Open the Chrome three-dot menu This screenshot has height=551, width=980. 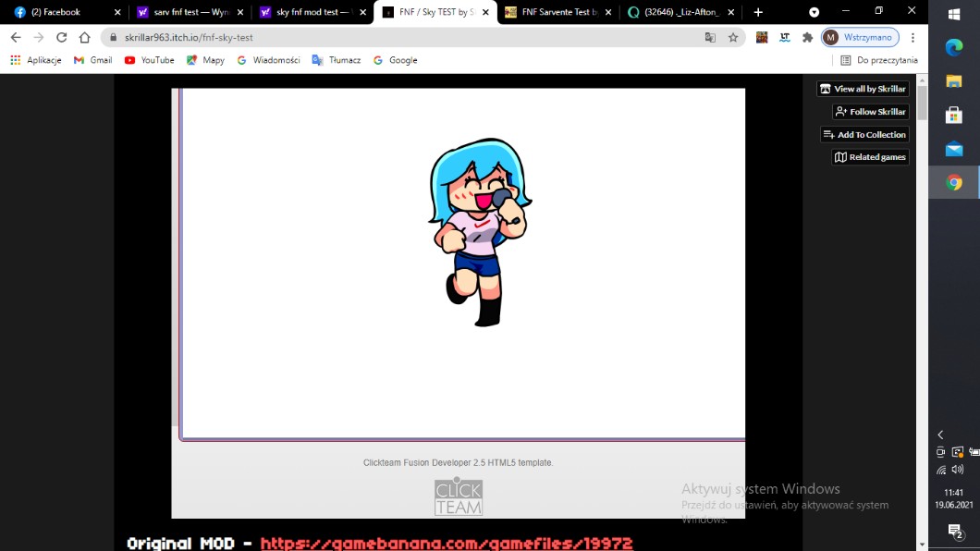point(913,38)
